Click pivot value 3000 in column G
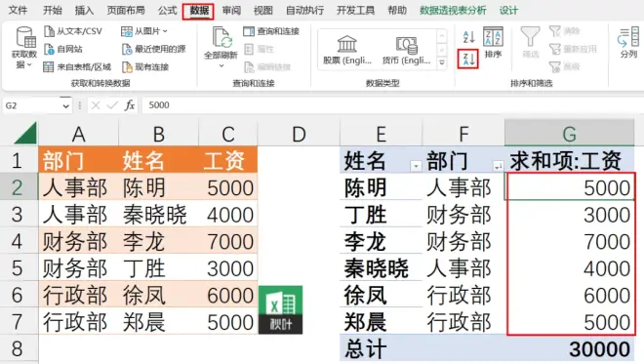644x364 pixels. click(x=569, y=215)
